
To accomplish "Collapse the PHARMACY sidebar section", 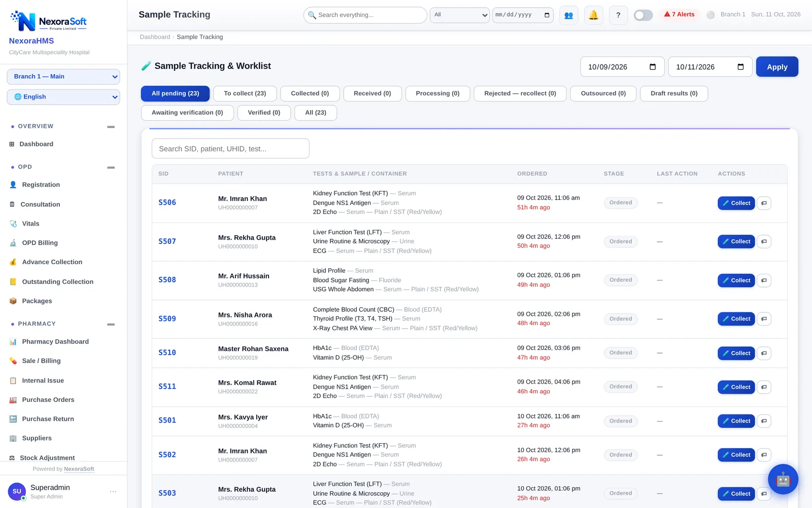I will pos(111,324).
